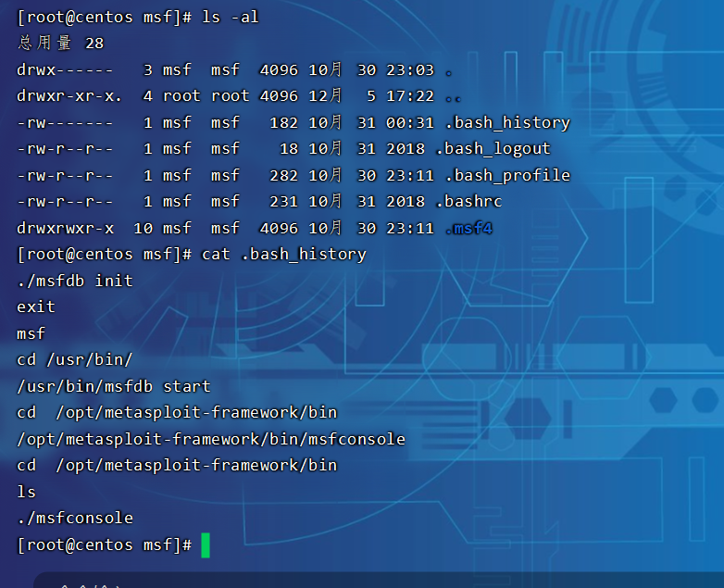Click the lone 'ls' history line above ./msfconsole
This screenshot has width=724, height=588.
pyautogui.click(x=26, y=492)
